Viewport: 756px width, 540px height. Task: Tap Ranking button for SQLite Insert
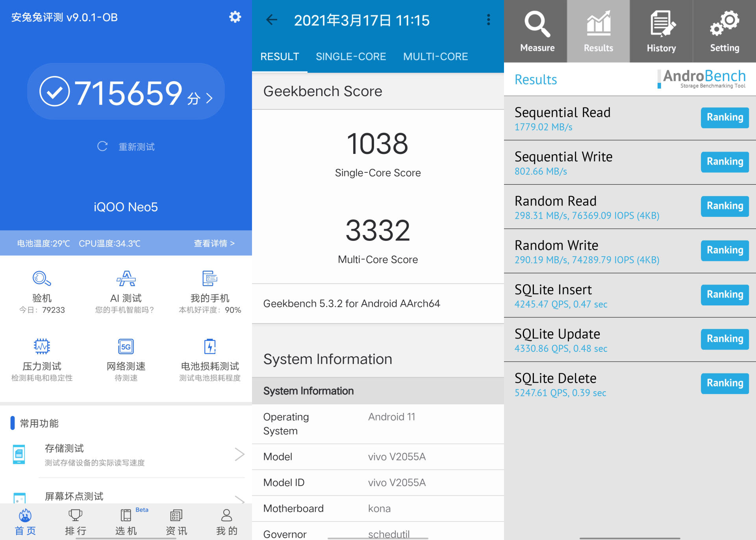pos(725,294)
